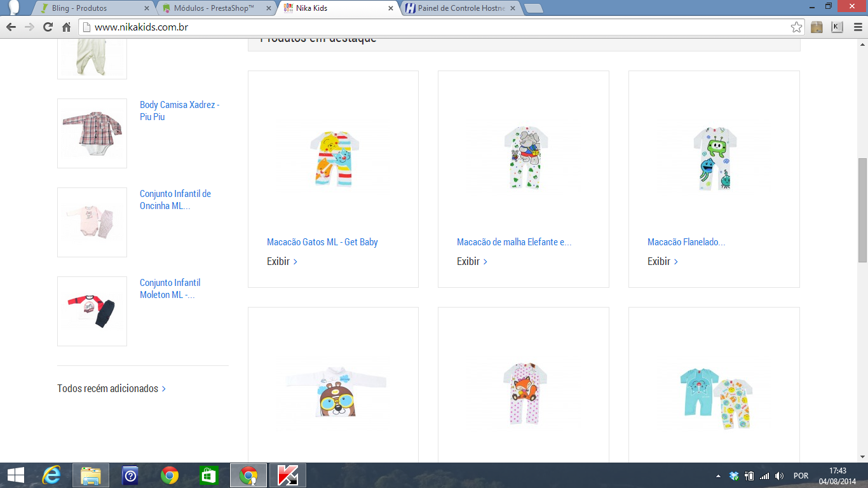This screenshot has height=488, width=868.
Task: Open the Macacão de malha Elefante link
Action: click(x=514, y=242)
